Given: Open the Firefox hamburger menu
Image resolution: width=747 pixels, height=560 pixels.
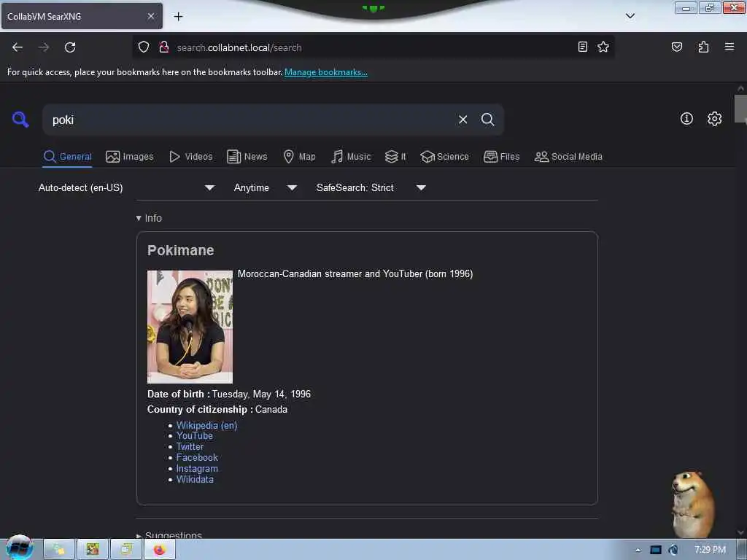Looking at the screenshot, I should (x=729, y=47).
